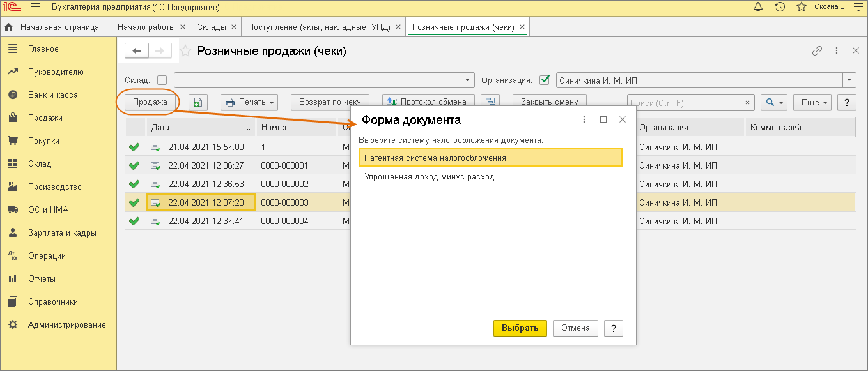Open title bar settings lines icon

coord(858,7)
